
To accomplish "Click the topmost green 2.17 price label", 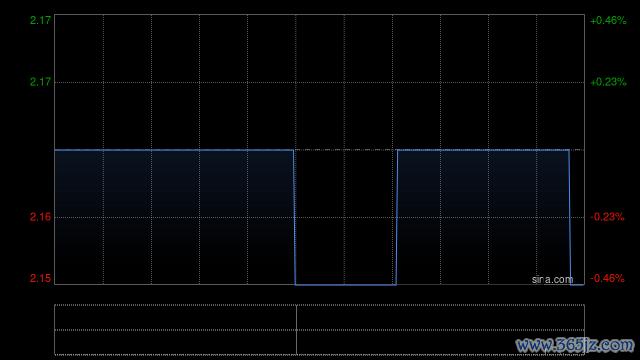I will pos(40,20).
